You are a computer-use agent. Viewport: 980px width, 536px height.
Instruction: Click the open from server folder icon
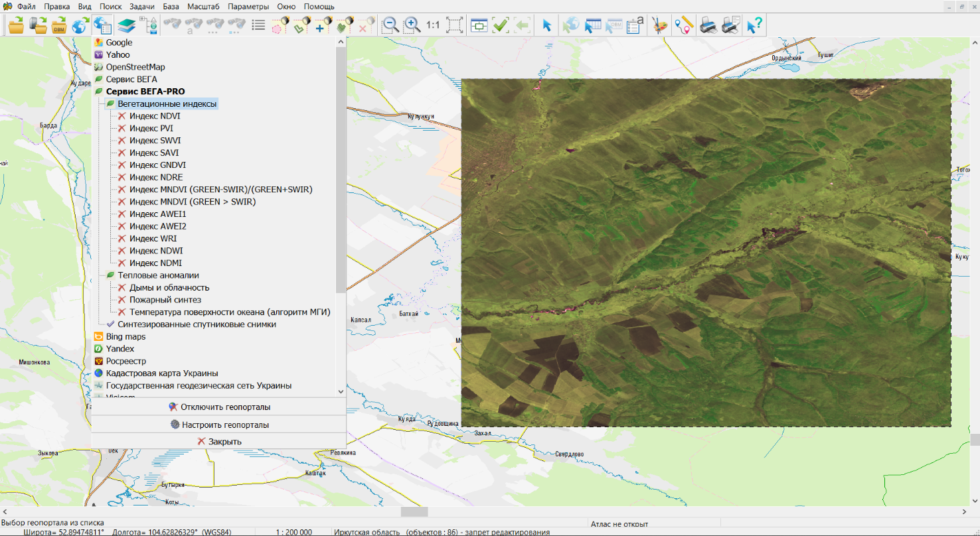coord(38,25)
